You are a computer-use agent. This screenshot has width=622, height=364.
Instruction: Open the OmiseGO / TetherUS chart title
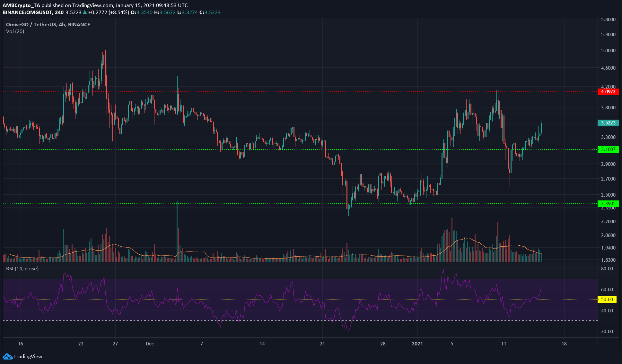click(x=48, y=24)
